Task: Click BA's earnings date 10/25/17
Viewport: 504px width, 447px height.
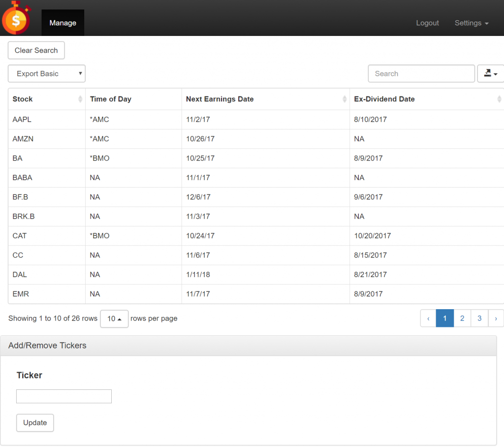Action: click(x=200, y=158)
